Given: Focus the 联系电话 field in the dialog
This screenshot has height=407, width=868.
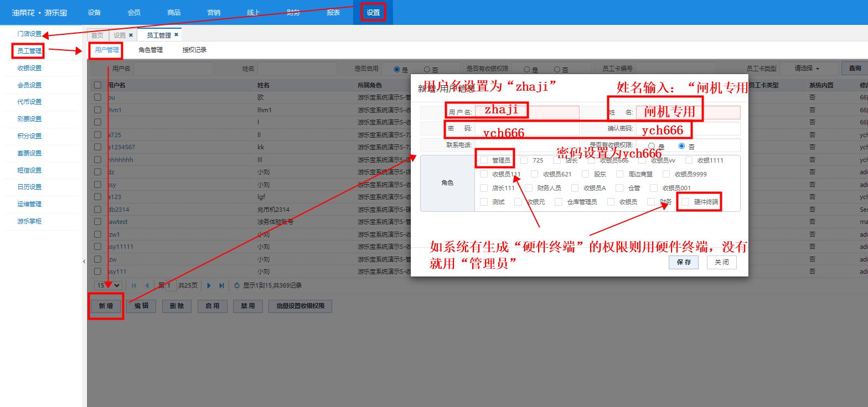Looking at the screenshot, I should pos(527,145).
